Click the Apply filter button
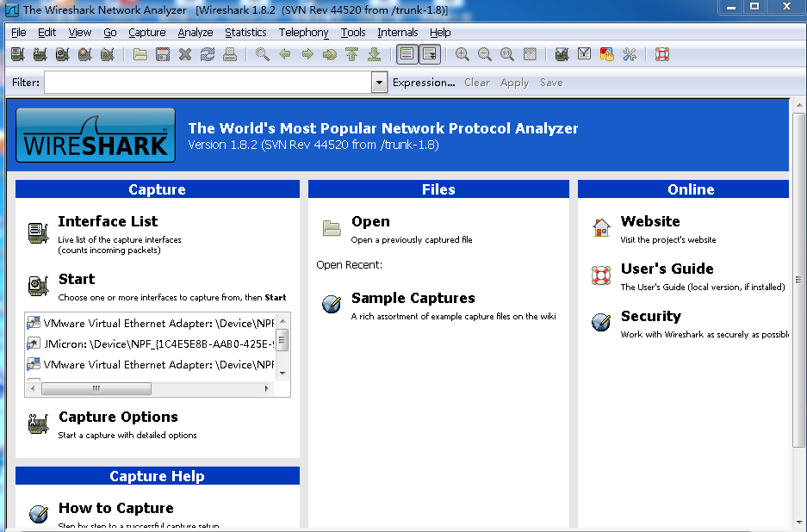Viewport: 807px width, 532px height. click(514, 83)
